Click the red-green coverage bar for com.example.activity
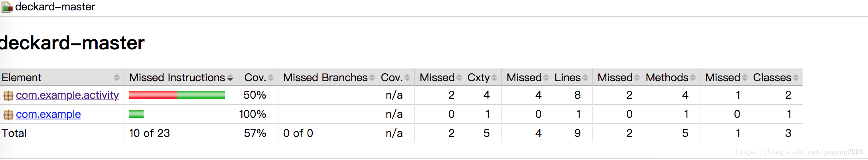The width and height of the screenshot is (868, 160). tap(177, 95)
